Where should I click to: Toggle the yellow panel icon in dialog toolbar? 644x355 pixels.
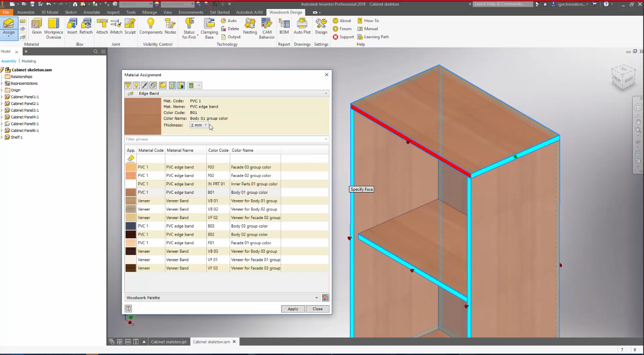[162, 85]
